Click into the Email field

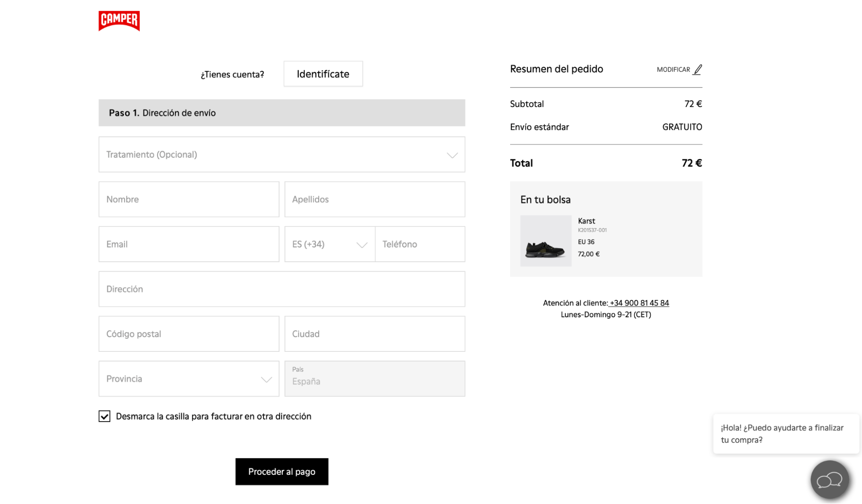(x=189, y=244)
